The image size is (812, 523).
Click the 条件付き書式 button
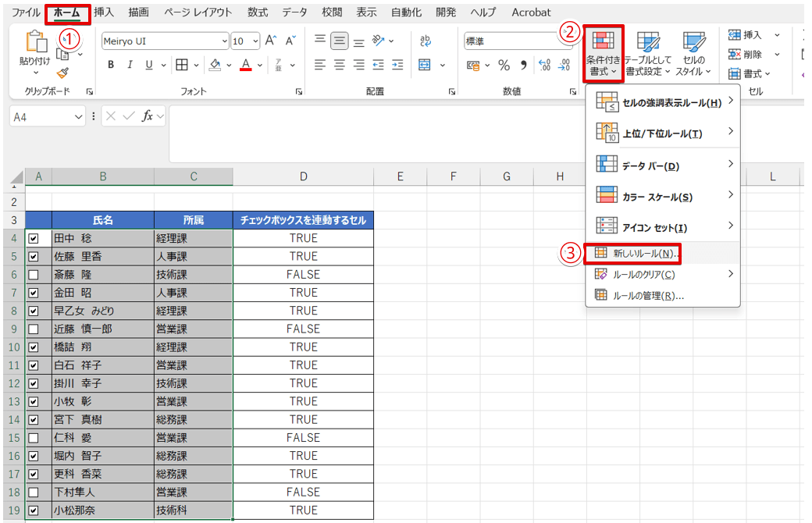603,53
